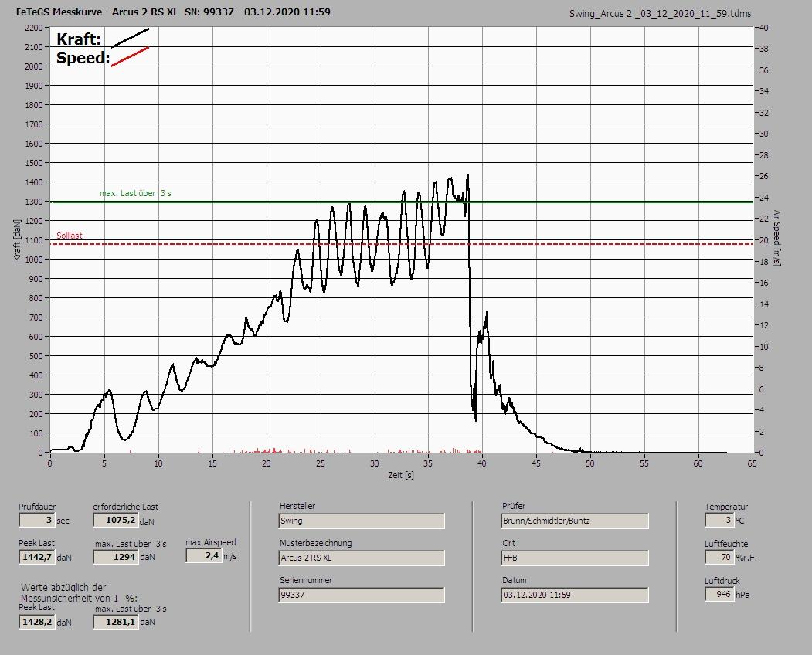
Task: Click the Musterbezeichnung label
Action: [x=316, y=543]
